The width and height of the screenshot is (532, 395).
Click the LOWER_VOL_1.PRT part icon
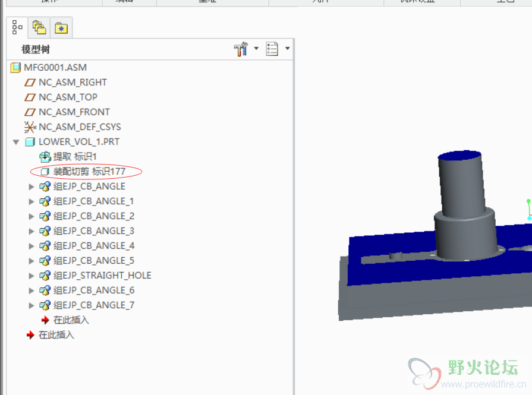[x=30, y=142]
